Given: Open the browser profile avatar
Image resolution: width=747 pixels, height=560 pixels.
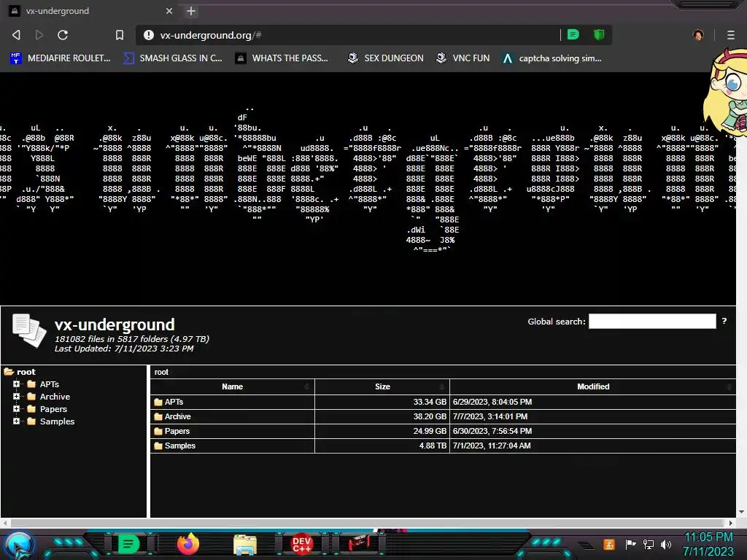Looking at the screenshot, I should coord(698,35).
